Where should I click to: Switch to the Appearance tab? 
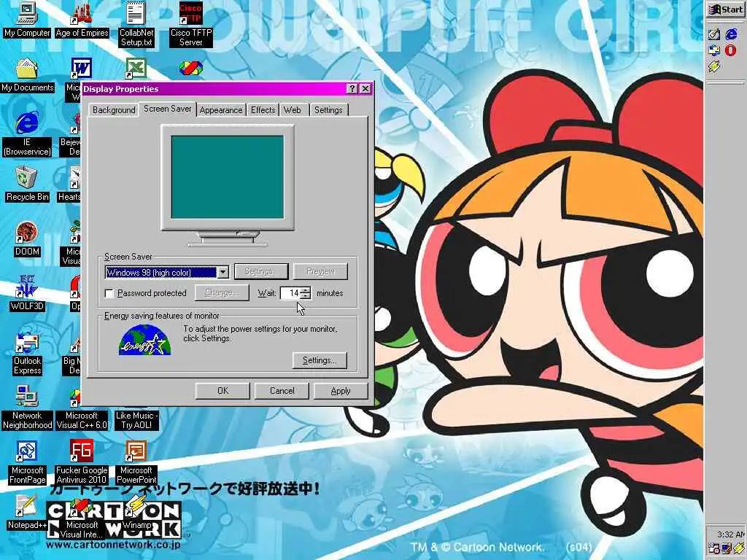[x=221, y=110]
